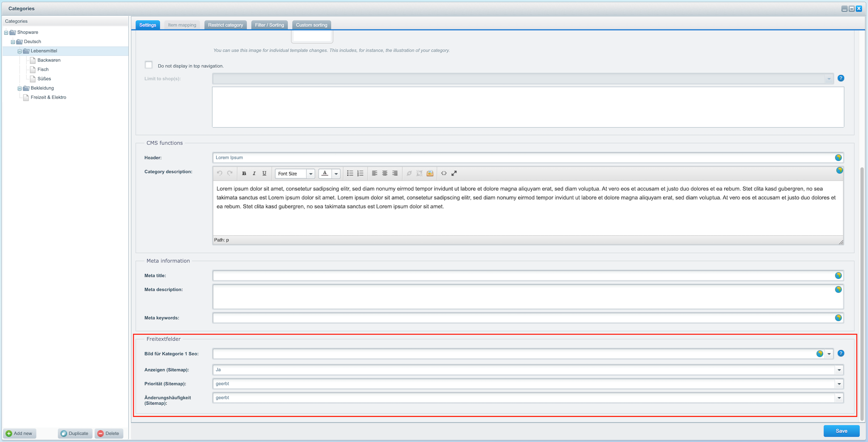Select the Süßes category
This screenshot has width=868, height=442.
pyautogui.click(x=44, y=79)
